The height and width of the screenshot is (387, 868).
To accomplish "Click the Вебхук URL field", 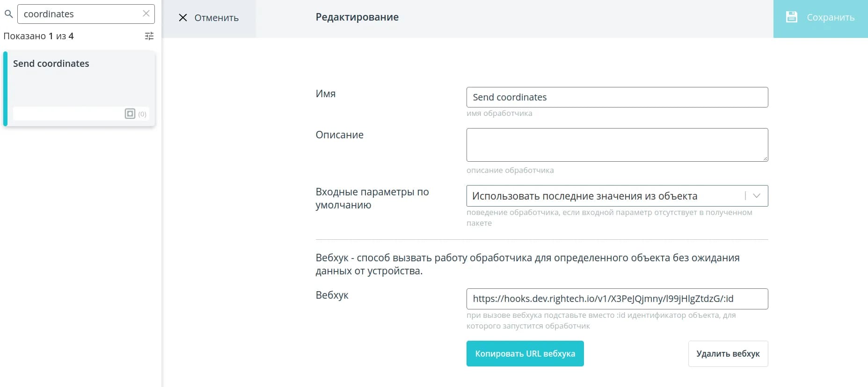I will click(617, 299).
